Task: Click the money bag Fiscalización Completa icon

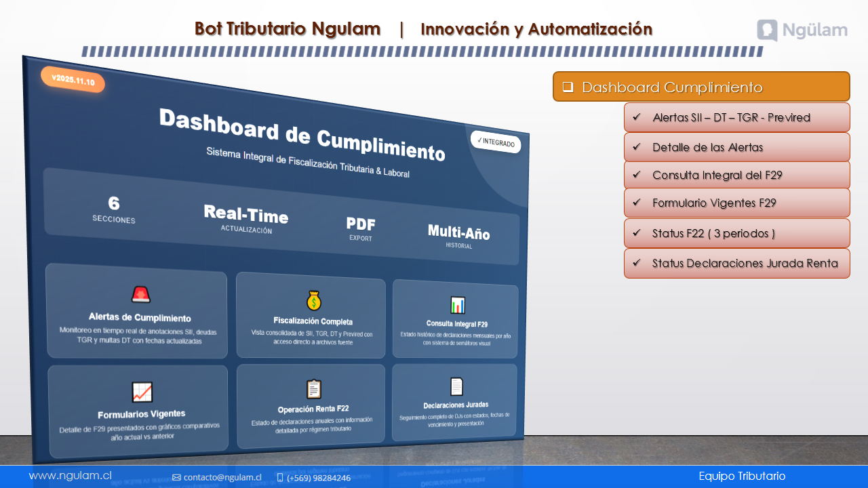Action: click(313, 300)
